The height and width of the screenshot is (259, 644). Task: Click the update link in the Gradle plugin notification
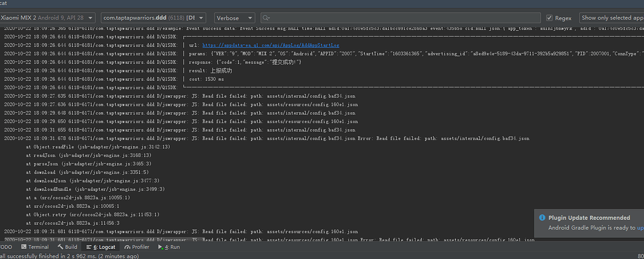point(640,228)
